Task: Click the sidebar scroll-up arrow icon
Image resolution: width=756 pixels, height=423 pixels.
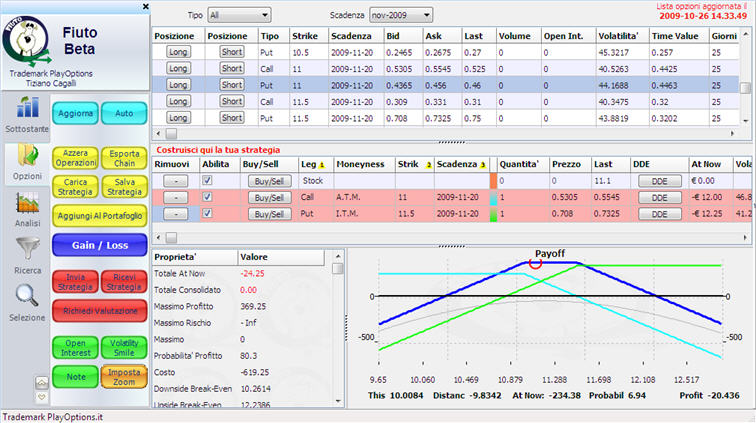Action: (x=41, y=382)
